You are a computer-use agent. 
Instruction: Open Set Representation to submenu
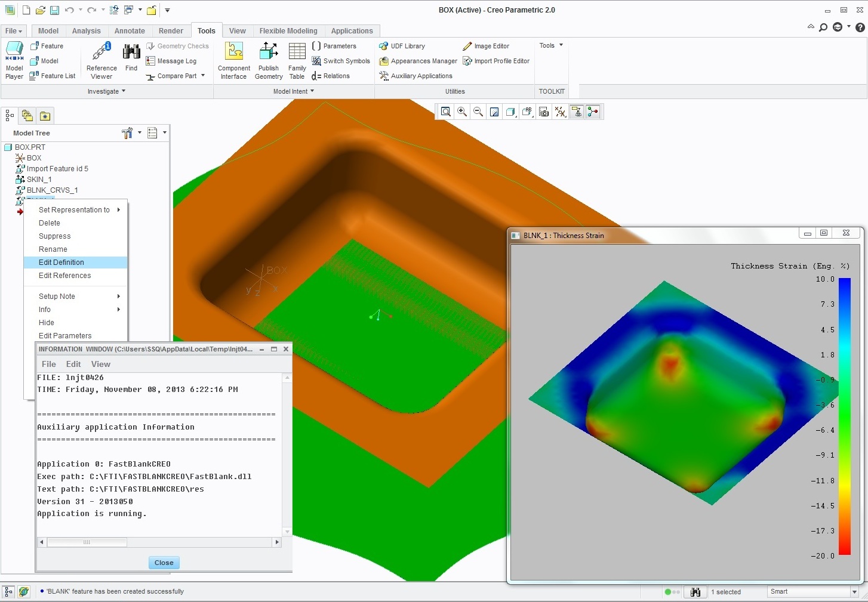click(75, 210)
